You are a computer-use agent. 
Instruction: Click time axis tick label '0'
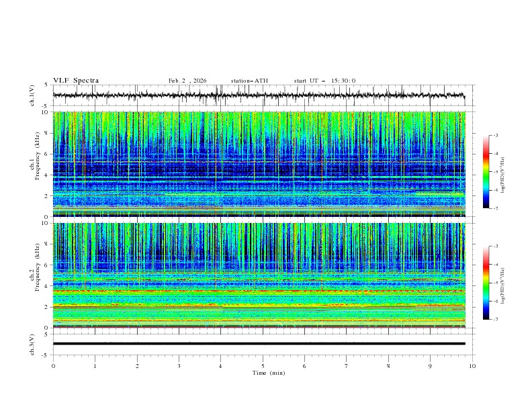pyautogui.click(x=53, y=366)
